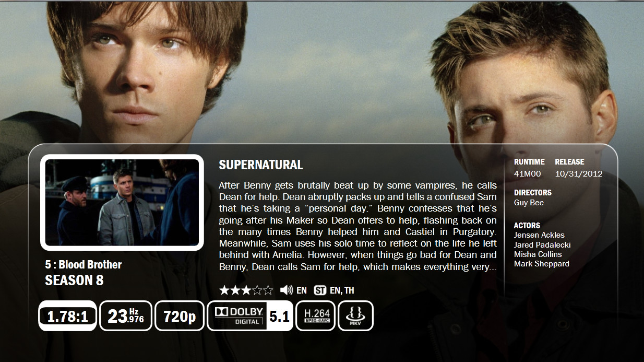Click the H.264 video codec badge

pos(316,316)
